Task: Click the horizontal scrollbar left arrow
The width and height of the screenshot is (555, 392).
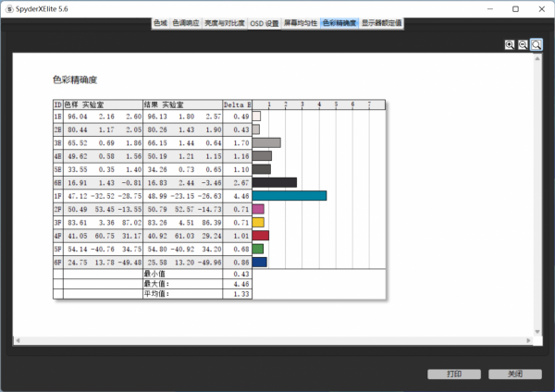Action: coord(17,341)
